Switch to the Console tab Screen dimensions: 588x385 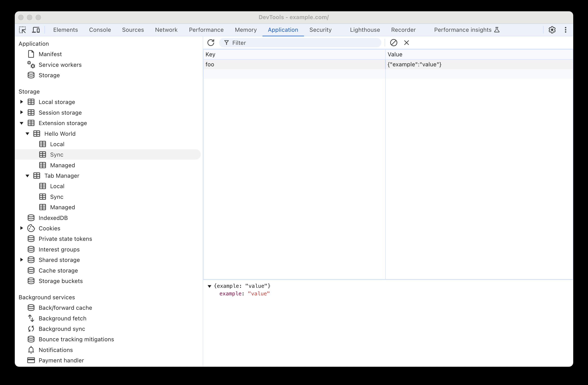click(100, 30)
